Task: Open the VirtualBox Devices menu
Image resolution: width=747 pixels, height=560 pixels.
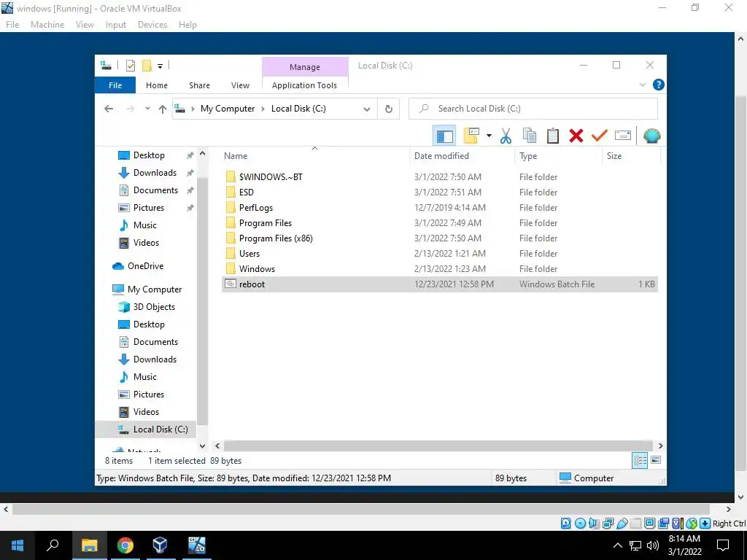Action: (152, 25)
